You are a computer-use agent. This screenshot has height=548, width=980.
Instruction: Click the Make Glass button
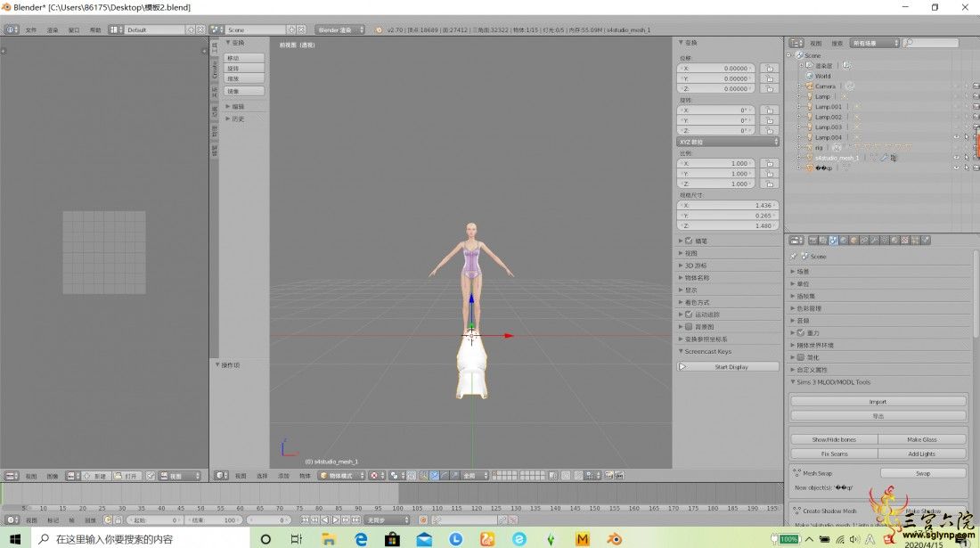point(922,440)
